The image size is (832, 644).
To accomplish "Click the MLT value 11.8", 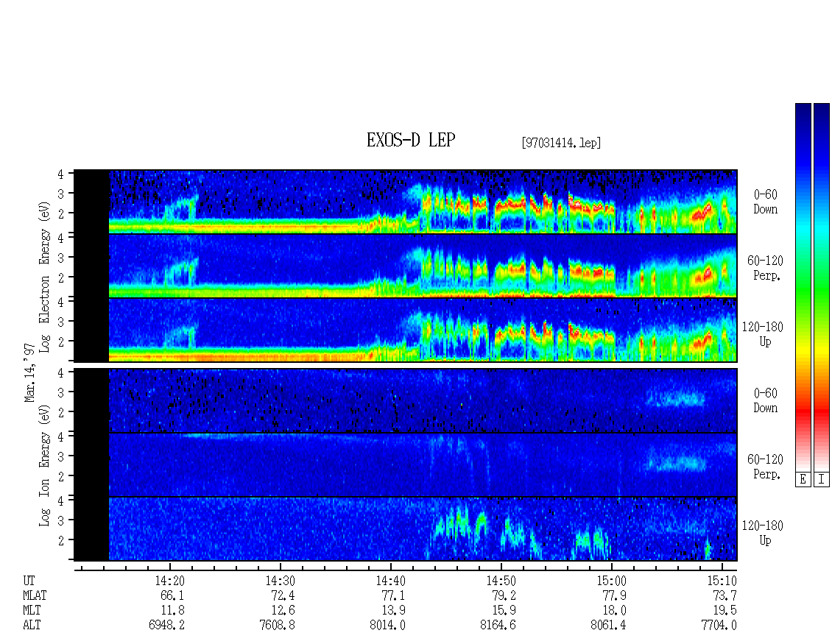I will tap(172, 611).
